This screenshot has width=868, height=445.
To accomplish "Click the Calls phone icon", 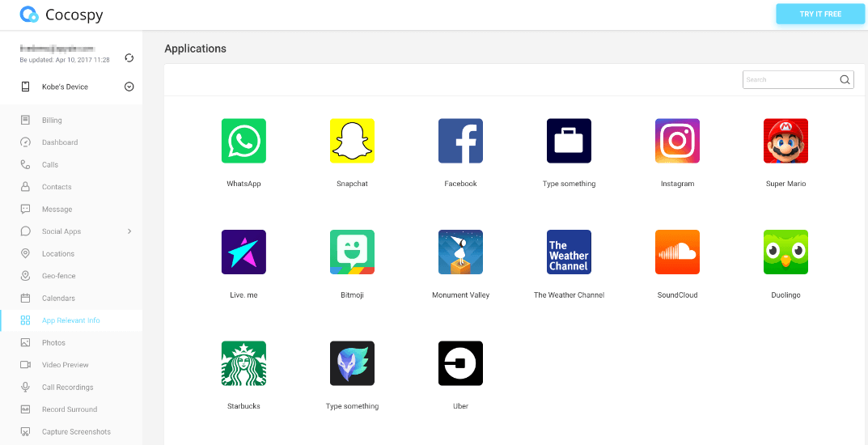I will (x=25, y=164).
